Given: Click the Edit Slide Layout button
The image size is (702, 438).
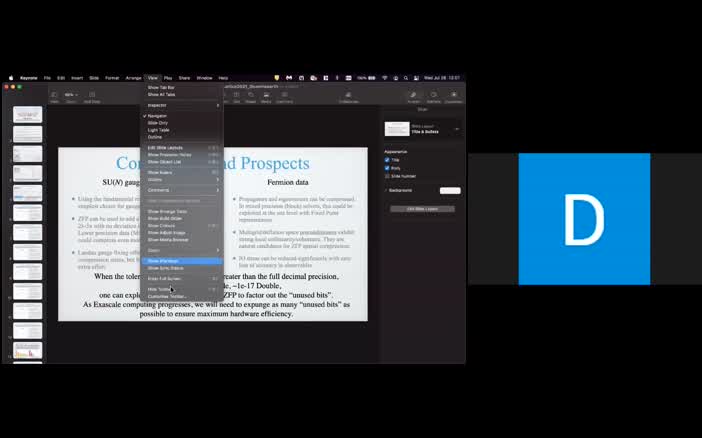Looking at the screenshot, I should point(422,209).
